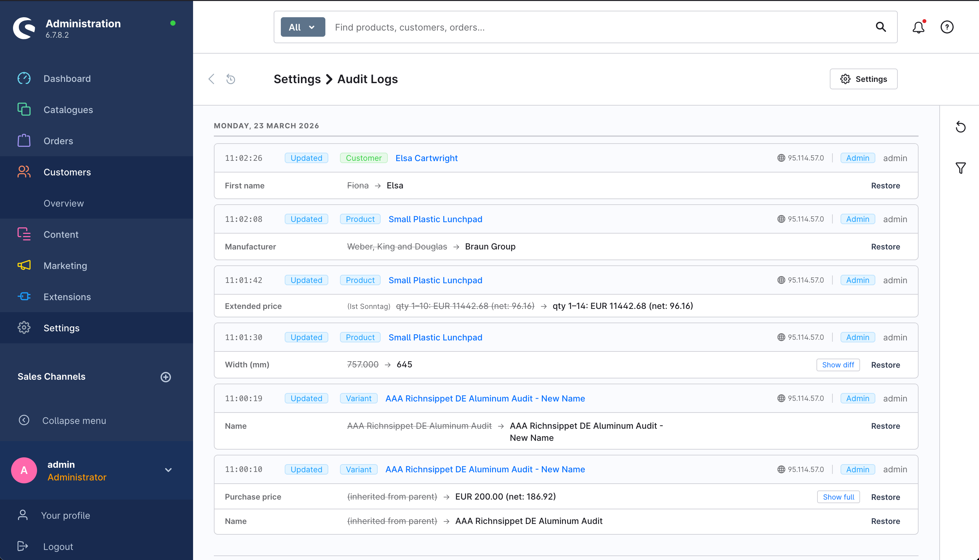Click the Content layout icon
The image size is (979, 560).
click(x=24, y=234)
